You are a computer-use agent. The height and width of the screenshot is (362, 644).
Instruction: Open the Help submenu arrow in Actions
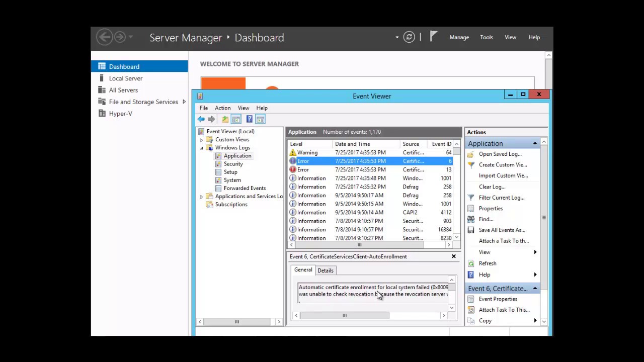(535, 275)
